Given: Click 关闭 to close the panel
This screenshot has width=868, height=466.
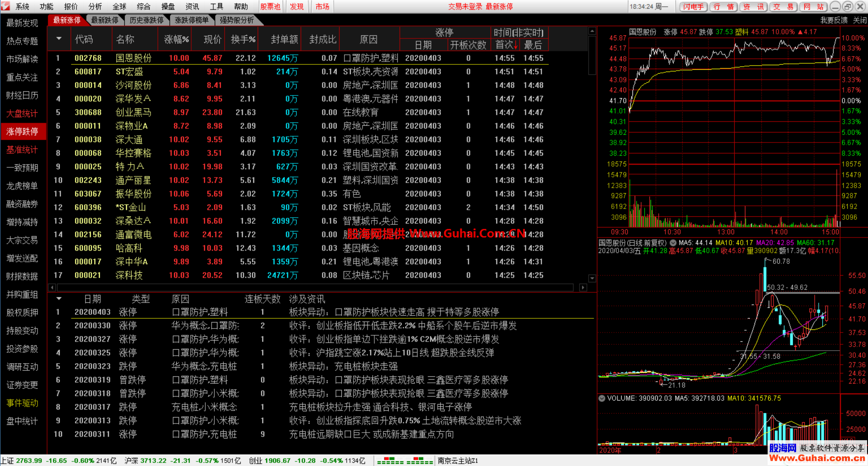Looking at the screenshot, I should pyautogui.click(x=859, y=20).
